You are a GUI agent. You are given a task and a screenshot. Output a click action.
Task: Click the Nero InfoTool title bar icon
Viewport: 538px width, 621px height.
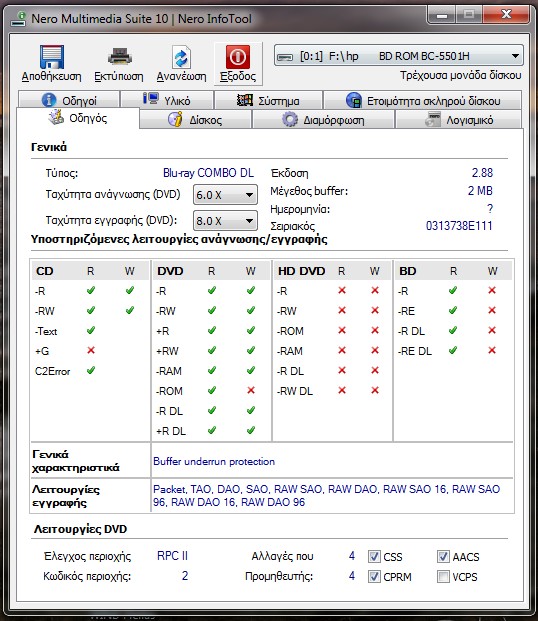click(18, 19)
